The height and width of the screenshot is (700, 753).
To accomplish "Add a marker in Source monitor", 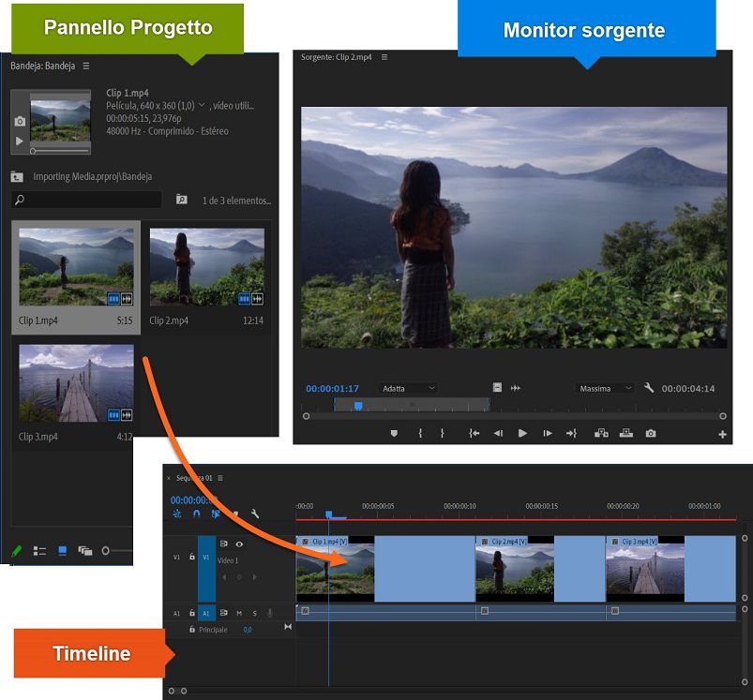I will (394, 433).
